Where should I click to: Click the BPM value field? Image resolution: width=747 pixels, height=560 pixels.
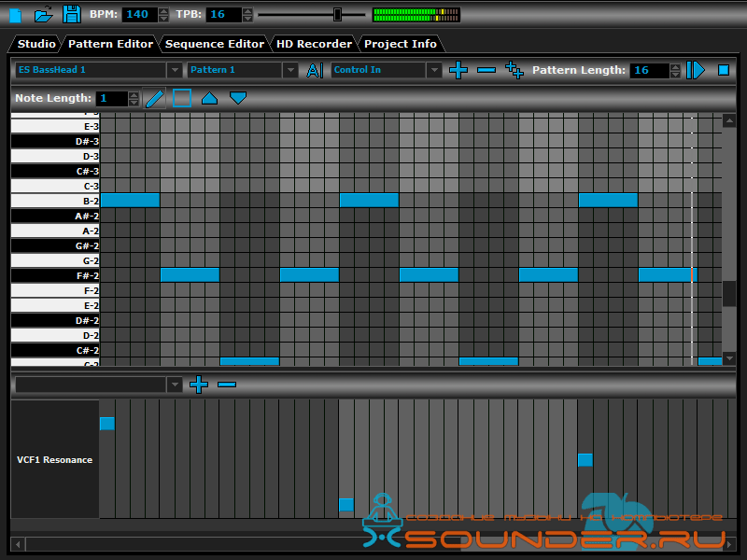(x=140, y=15)
